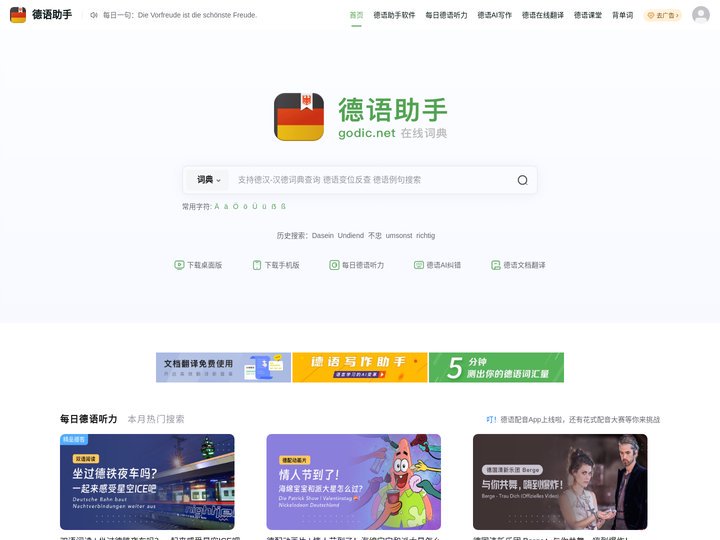Insert the Ä character

[x=217, y=207]
